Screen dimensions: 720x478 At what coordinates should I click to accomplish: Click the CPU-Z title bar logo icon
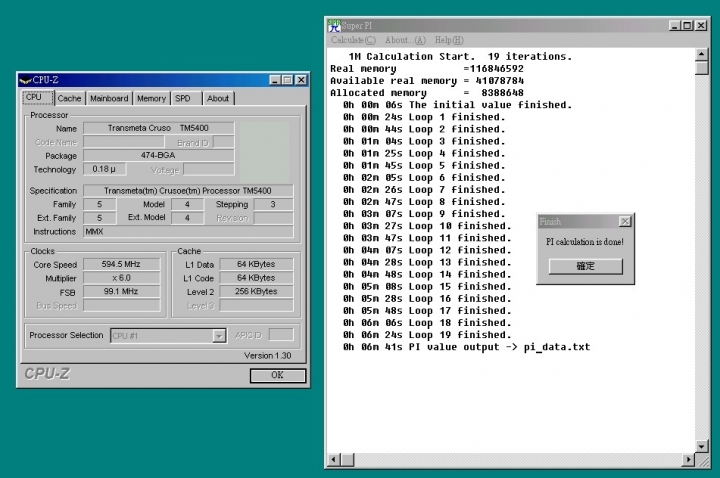25,80
